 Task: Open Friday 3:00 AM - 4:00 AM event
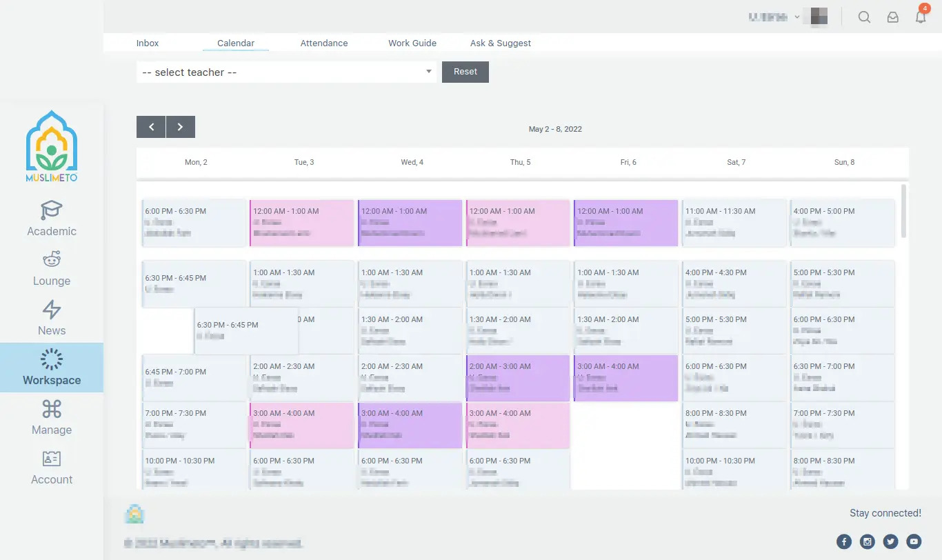(626, 378)
